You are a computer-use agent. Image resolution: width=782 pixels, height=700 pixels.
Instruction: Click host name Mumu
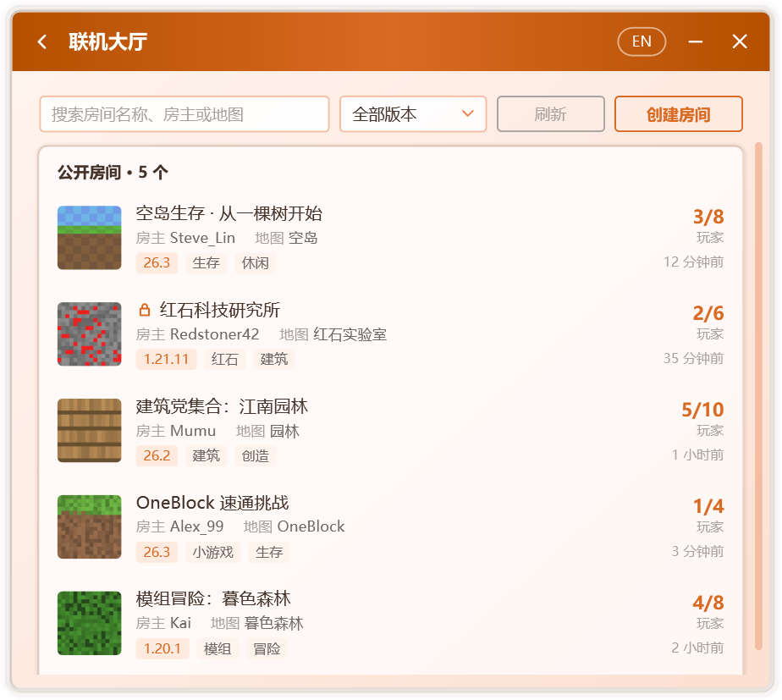click(193, 431)
